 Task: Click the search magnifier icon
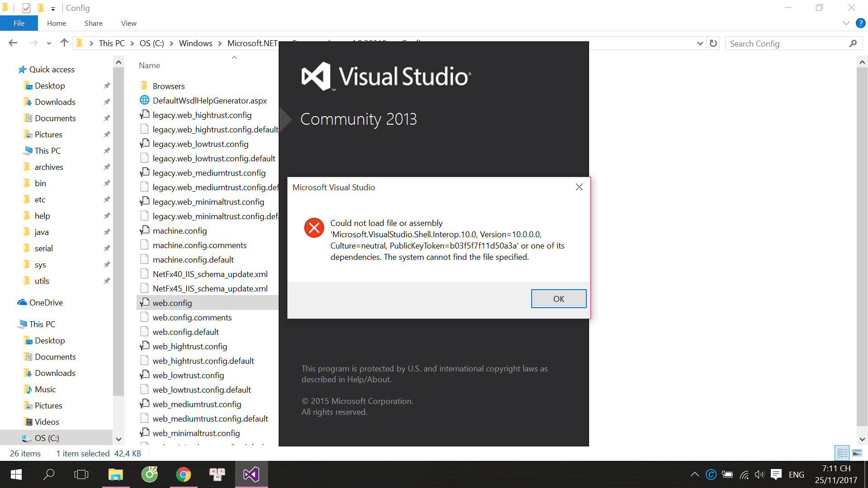(853, 43)
